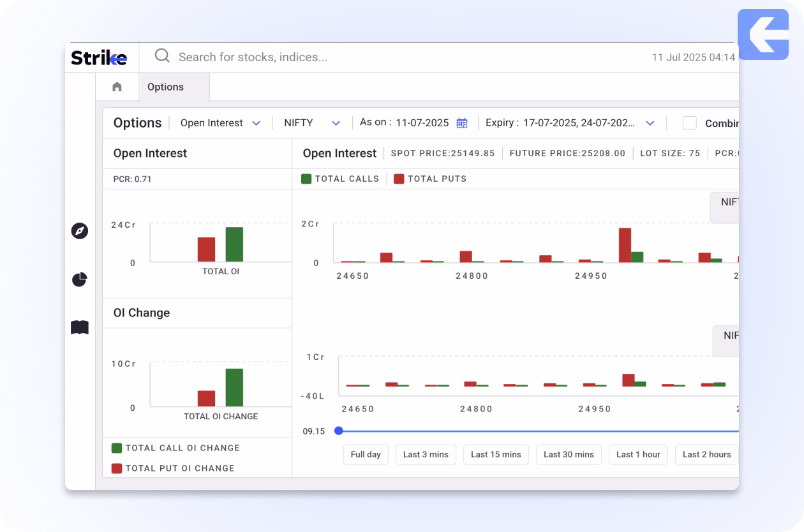Viewport: 804px width, 532px height.
Task: Click the 09.15 time slider handle
Action: click(339, 431)
